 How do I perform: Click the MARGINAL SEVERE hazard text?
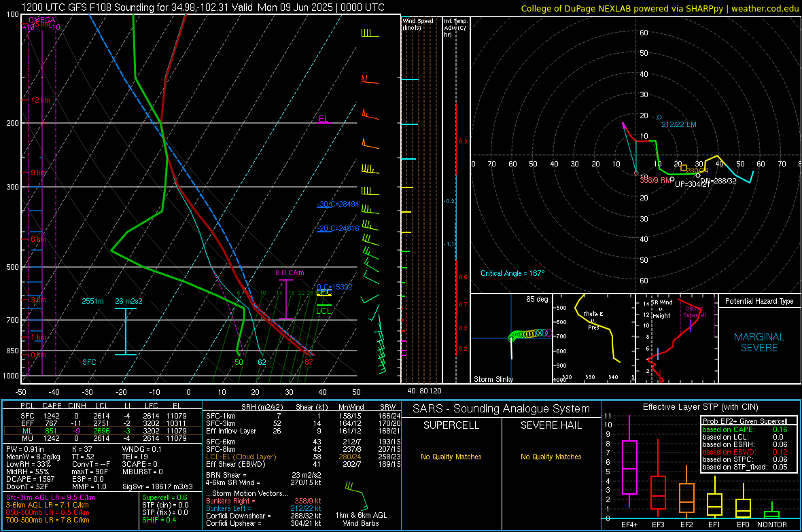759,342
